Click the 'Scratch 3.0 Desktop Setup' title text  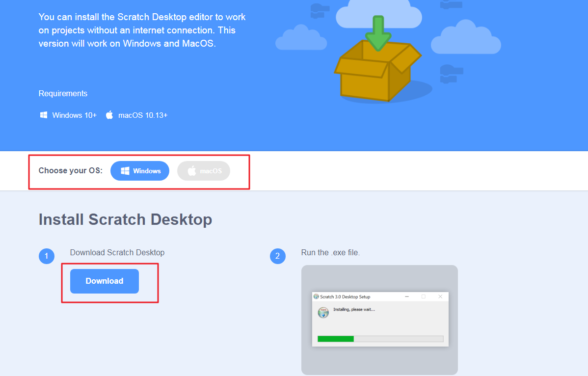pos(345,296)
